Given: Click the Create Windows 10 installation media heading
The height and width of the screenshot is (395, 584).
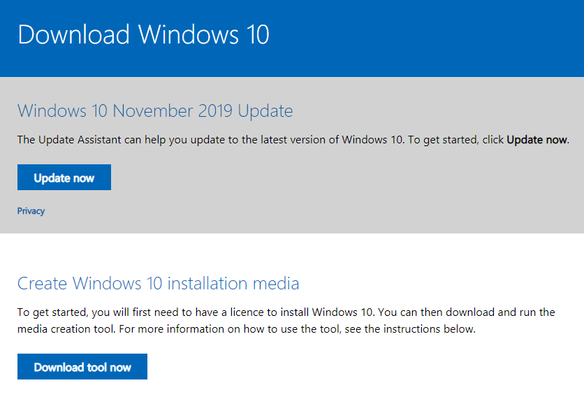Looking at the screenshot, I should [158, 283].
